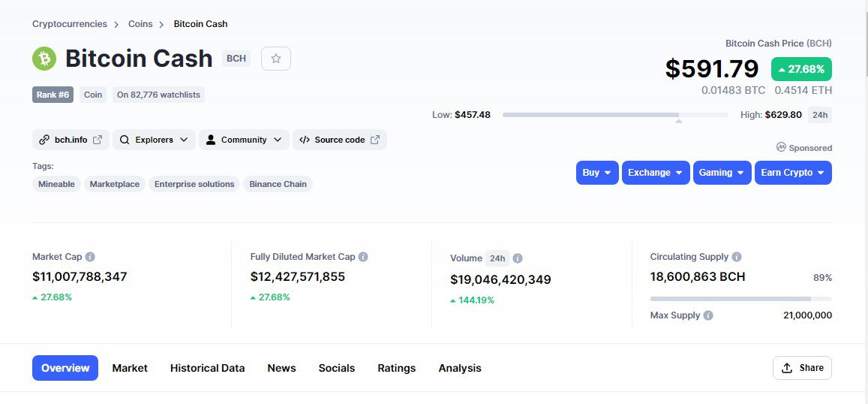This screenshot has width=868, height=404.
Task: Click the $12,427,571,855 diluted cap value
Action: 298,276
